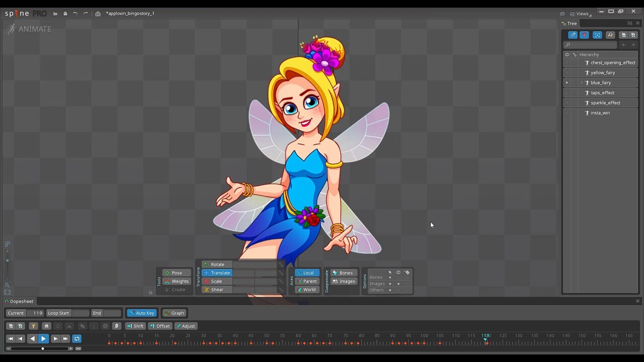
Task: Click the ANIMATE mode label
Action: pos(35,29)
